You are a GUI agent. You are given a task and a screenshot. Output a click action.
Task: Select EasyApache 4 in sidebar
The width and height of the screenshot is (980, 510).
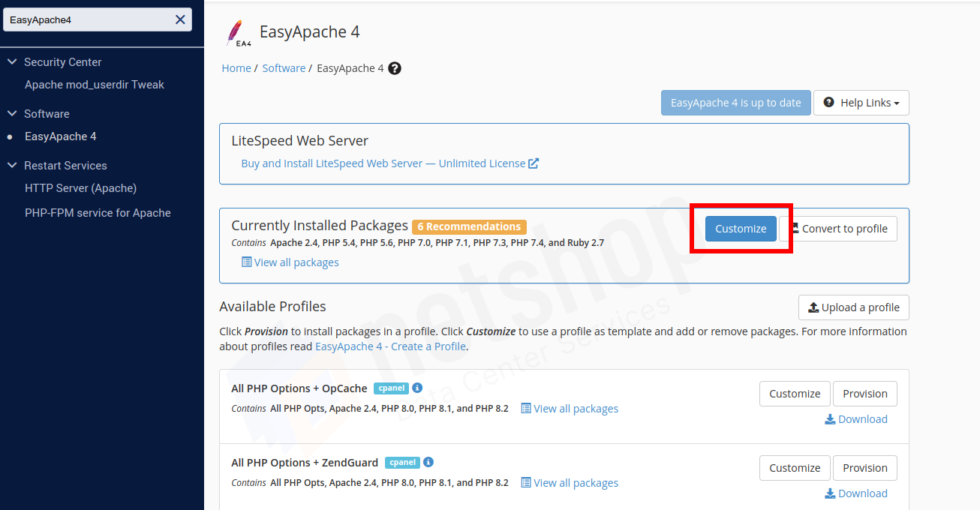[x=61, y=136]
